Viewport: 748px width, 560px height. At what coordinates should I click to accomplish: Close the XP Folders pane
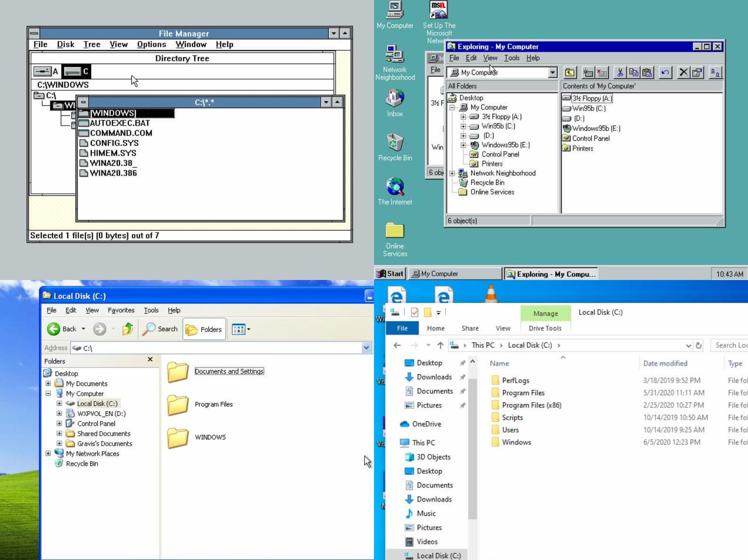point(150,360)
